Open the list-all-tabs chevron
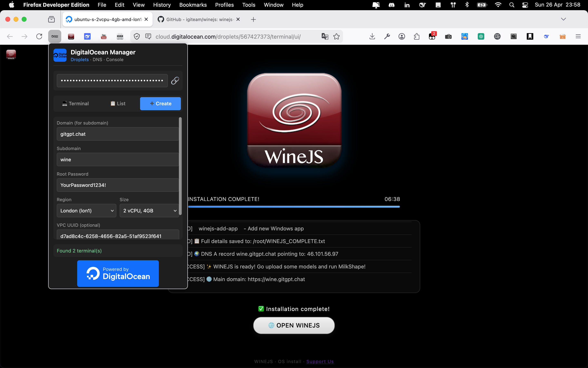This screenshot has height=368, width=588. [x=563, y=19]
